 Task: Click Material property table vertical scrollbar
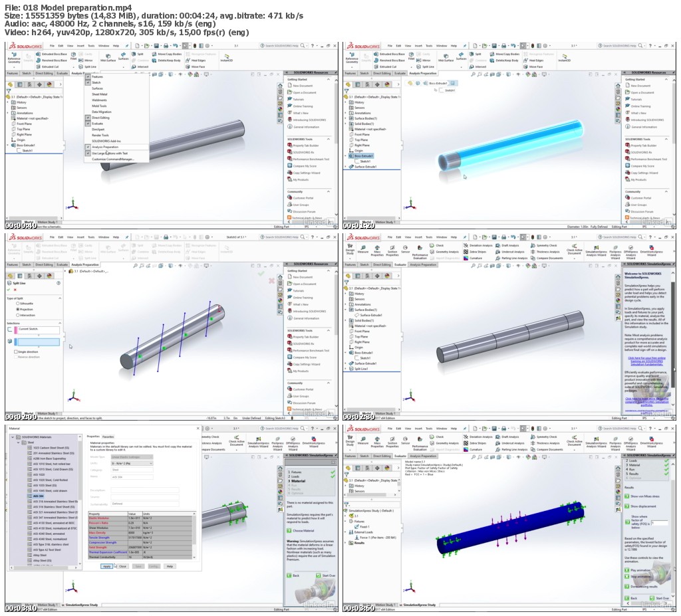(x=194, y=535)
